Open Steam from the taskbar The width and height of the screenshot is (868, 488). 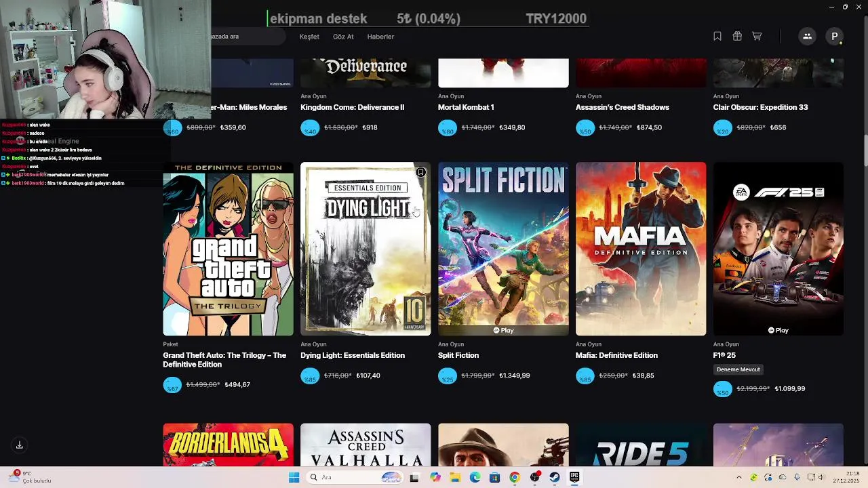coord(555,477)
